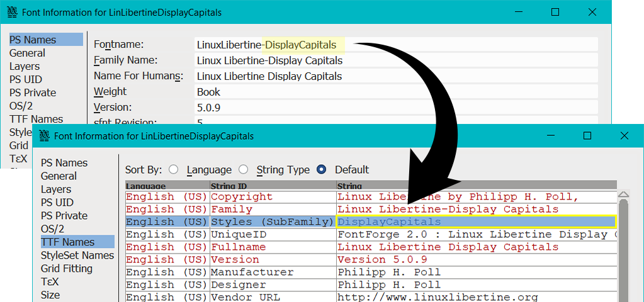Click the Vendor URL string cell
This screenshot has height=302, width=644.
tap(477, 297)
